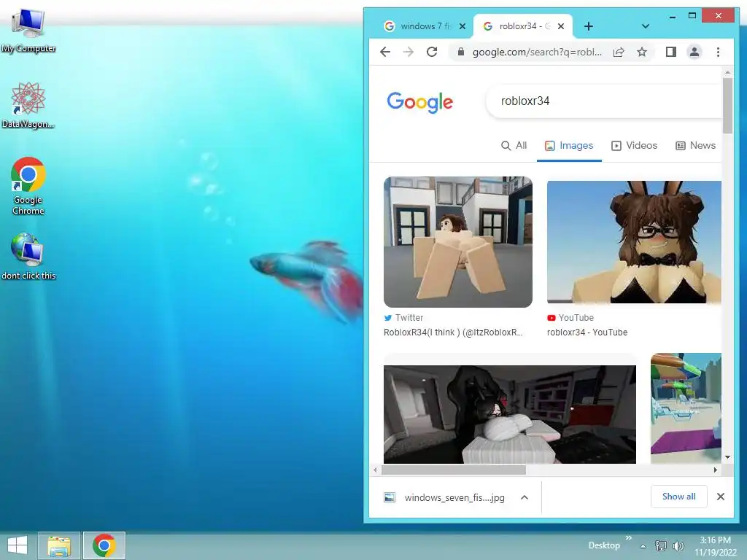Select the Google Chrome desktop shortcut
The image size is (747, 560).
(x=28, y=186)
